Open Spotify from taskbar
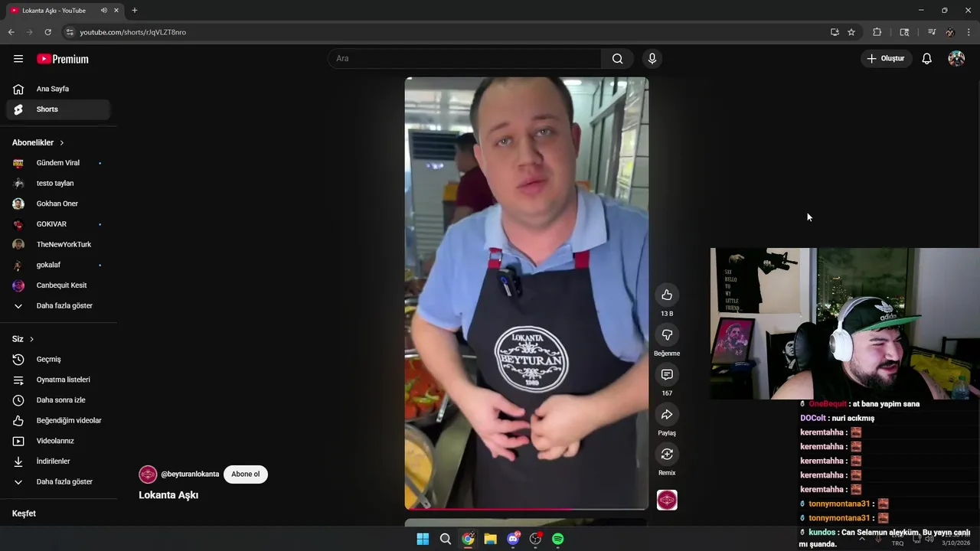The width and height of the screenshot is (980, 551). coord(558,539)
